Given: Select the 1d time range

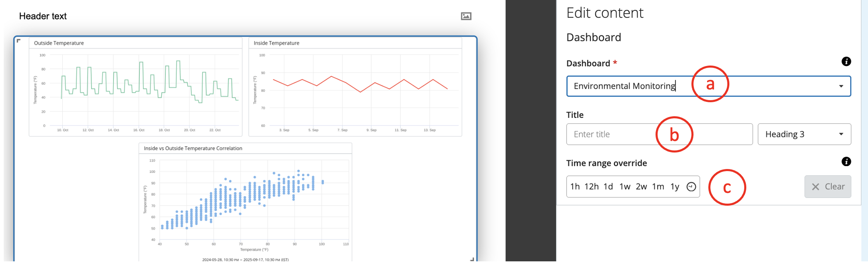Looking at the screenshot, I should [x=608, y=187].
